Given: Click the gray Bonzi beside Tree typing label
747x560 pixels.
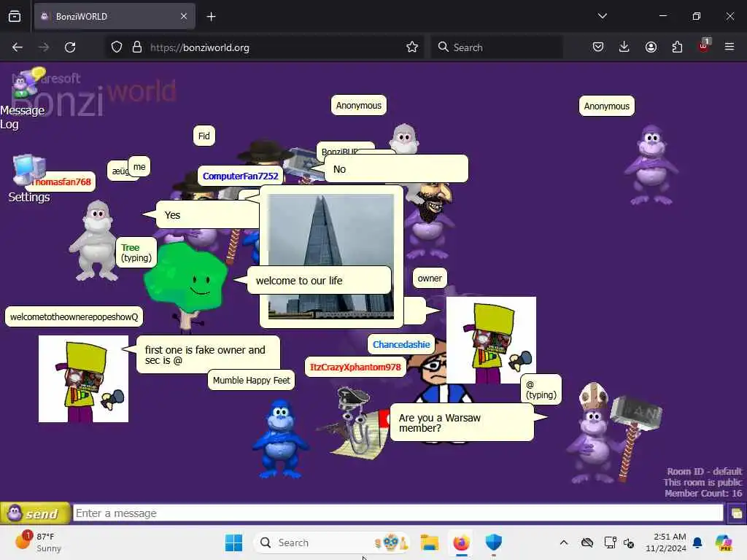Looking at the screenshot, I should pyautogui.click(x=96, y=241).
